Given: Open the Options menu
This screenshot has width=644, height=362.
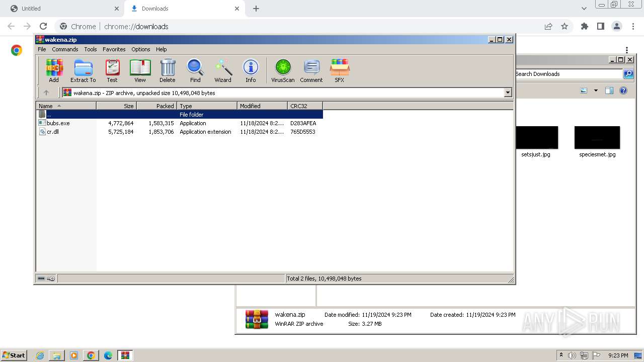Looking at the screenshot, I should click(x=141, y=49).
